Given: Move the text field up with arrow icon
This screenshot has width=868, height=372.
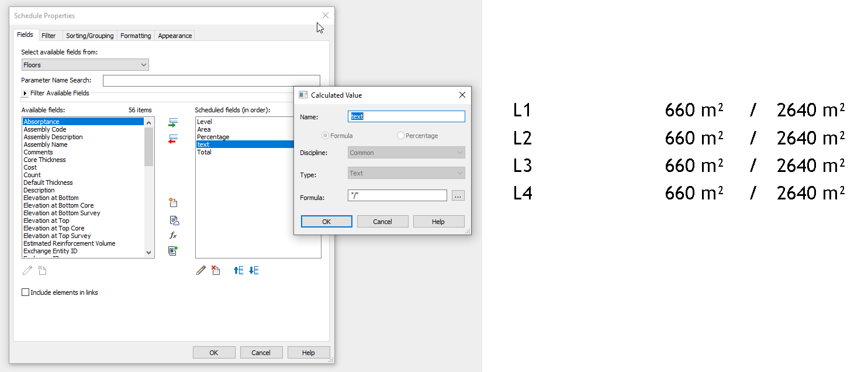Looking at the screenshot, I should pos(238,270).
